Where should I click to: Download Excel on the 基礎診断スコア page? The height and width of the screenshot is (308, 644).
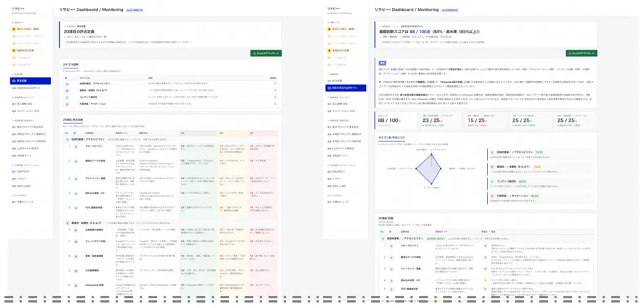[582, 53]
